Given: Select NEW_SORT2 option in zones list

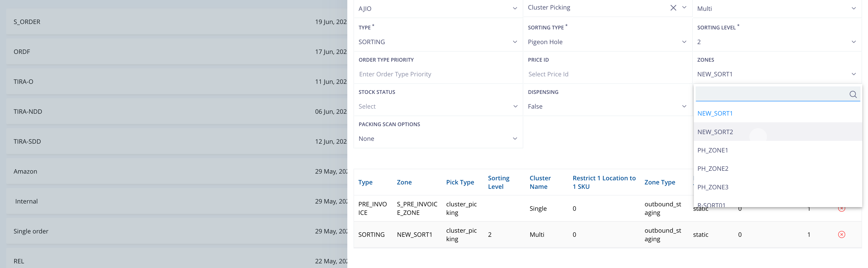Looking at the screenshot, I should pos(778,132).
